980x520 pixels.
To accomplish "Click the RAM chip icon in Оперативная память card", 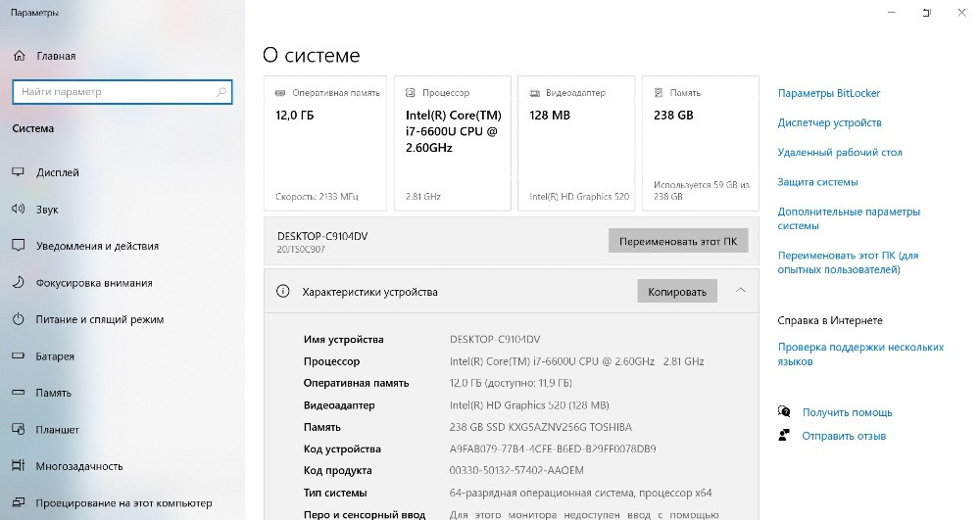I will pos(280,93).
